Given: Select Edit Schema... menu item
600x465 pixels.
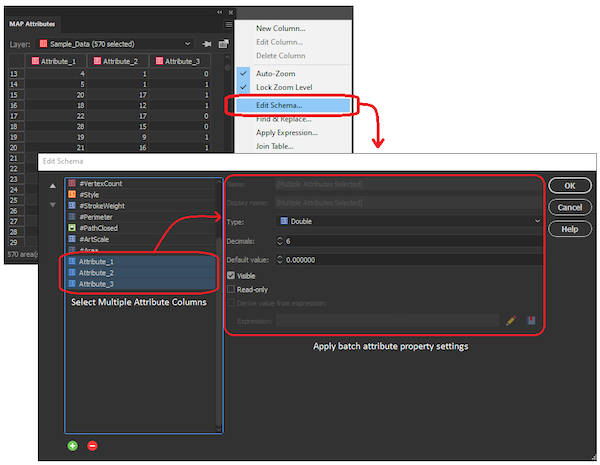Looking at the screenshot, I should click(x=293, y=105).
